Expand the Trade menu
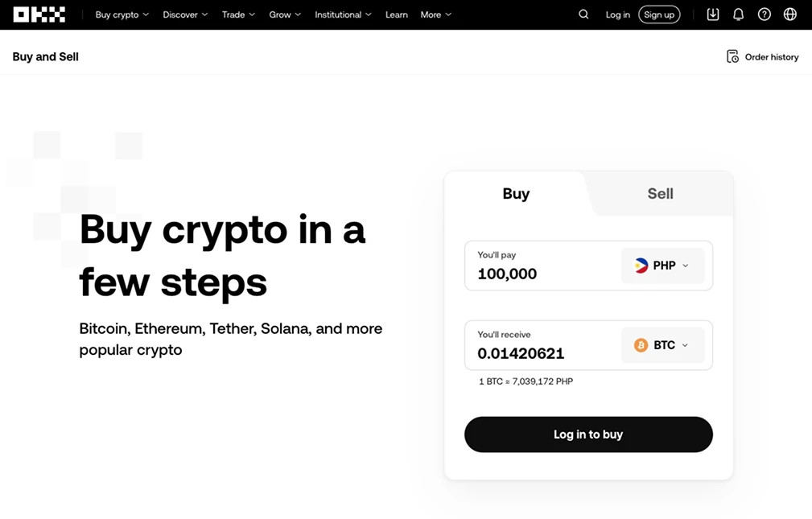Viewport: 812px width, 519px height. [x=239, y=14]
